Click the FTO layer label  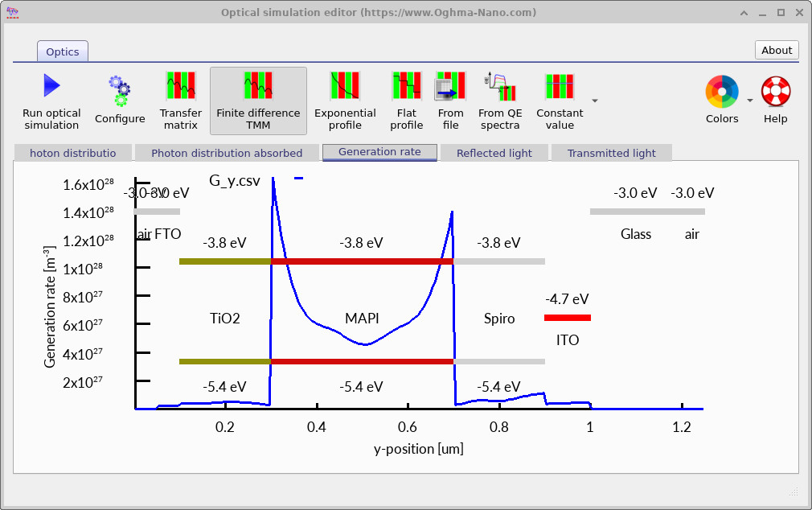[x=168, y=234]
